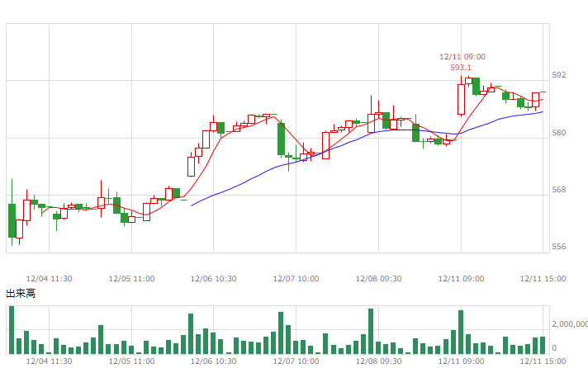Click the tallest volume bar at chart start
588x368 pixels.
12,330
